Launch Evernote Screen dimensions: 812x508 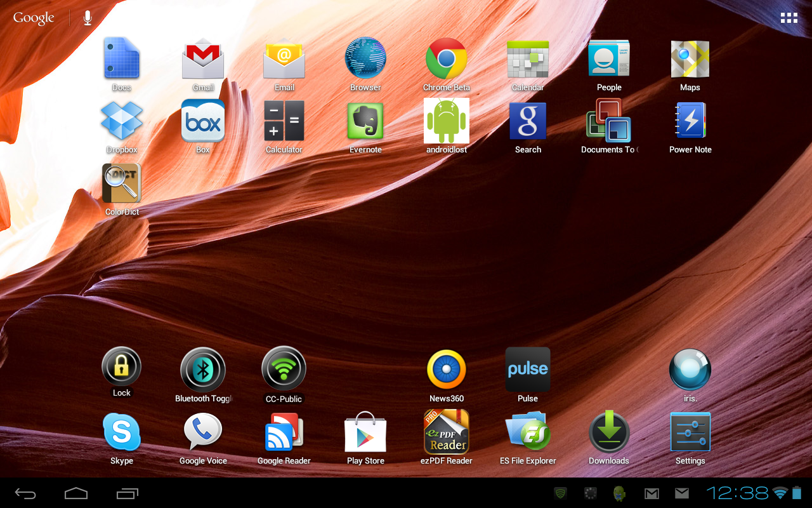[365, 121]
